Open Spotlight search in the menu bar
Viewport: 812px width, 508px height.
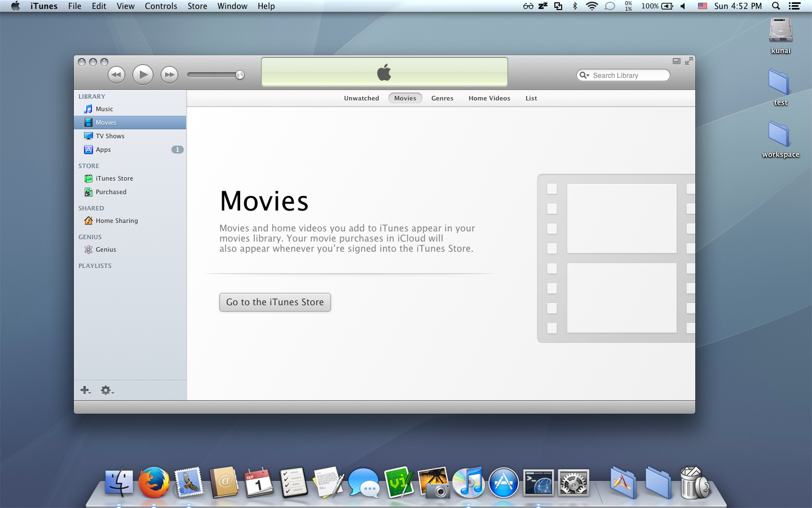pyautogui.click(x=776, y=6)
